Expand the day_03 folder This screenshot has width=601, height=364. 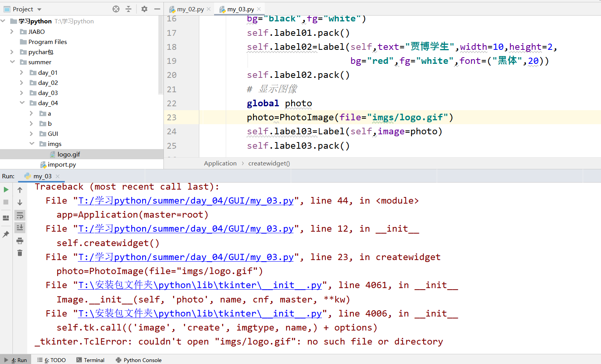pos(22,93)
